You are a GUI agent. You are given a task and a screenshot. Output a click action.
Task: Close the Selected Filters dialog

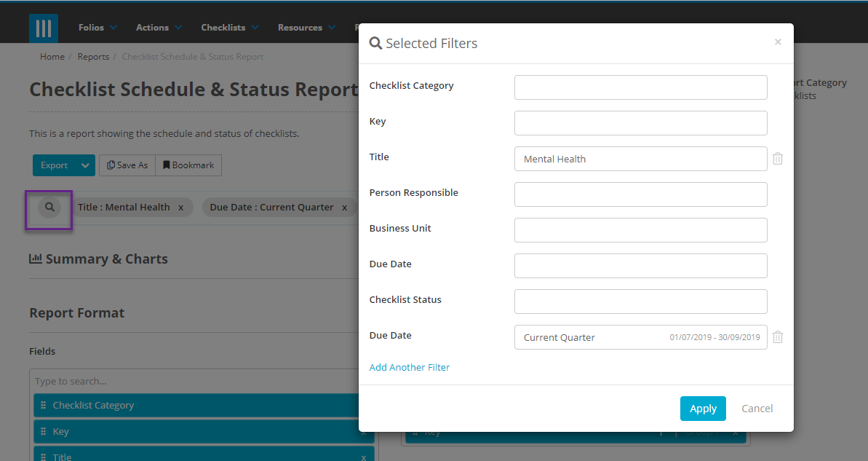pyautogui.click(x=778, y=42)
